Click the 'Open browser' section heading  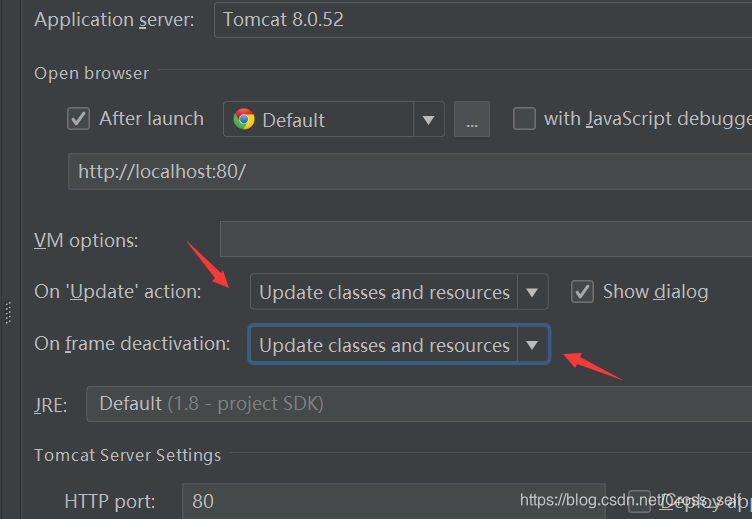pyautogui.click(x=92, y=73)
